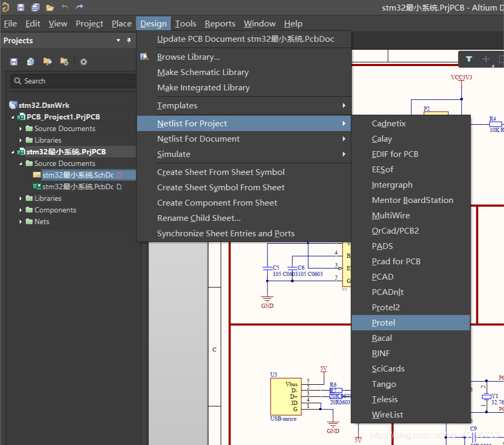Click the Undo arrow icon
504x445 pixels.
pos(65,7)
